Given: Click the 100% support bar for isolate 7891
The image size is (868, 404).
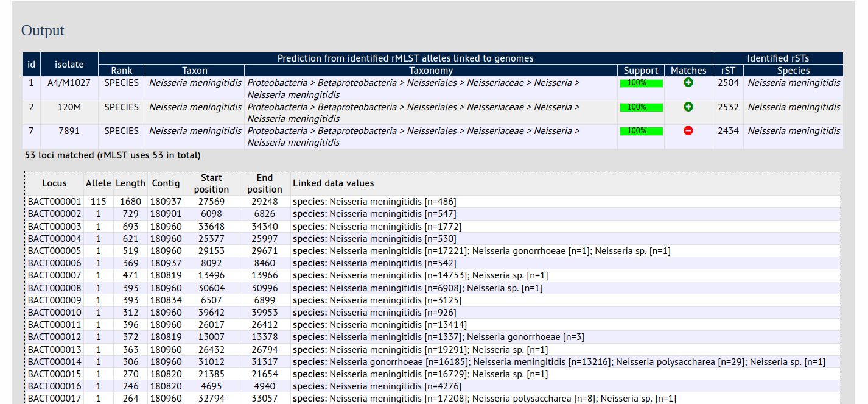Looking at the screenshot, I should click(641, 131).
